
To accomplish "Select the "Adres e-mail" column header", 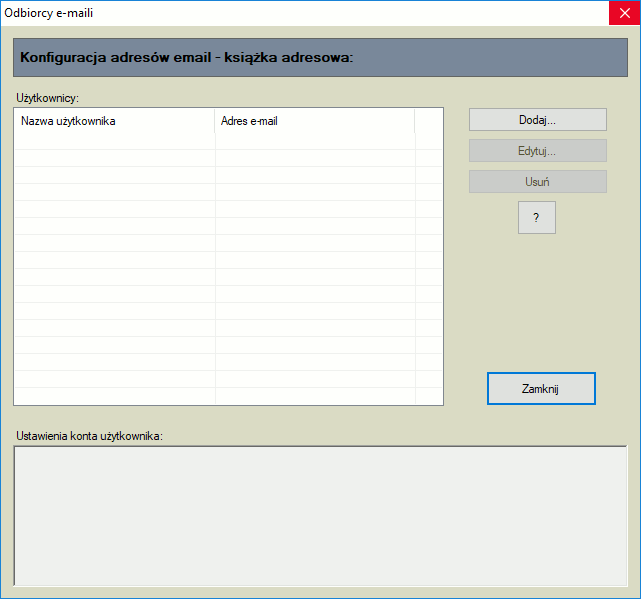I will (x=314, y=121).
